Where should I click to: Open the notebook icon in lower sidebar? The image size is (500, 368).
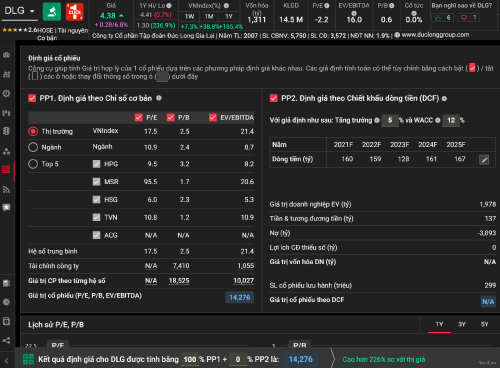(x=6, y=283)
